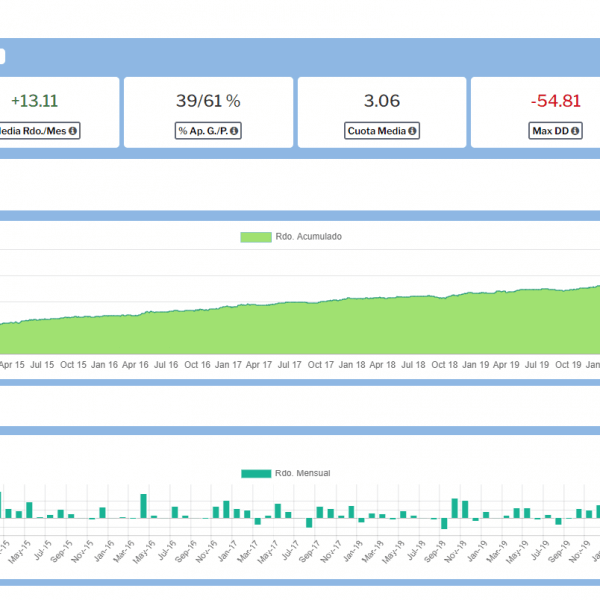Click the Rdo. Mensual legend label

[302, 473]
